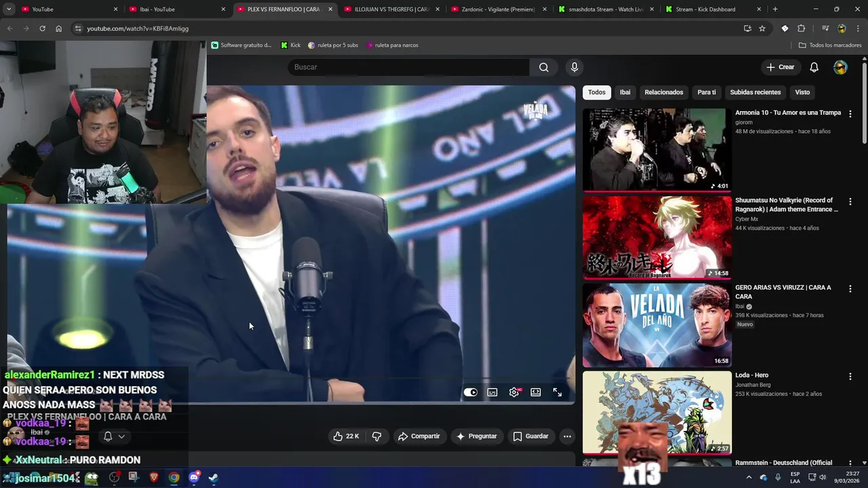This screenshot has height=488, width=868.
Task: Open Steam from the taskbar
Action: pyautogui.click(x=213, y=477)
